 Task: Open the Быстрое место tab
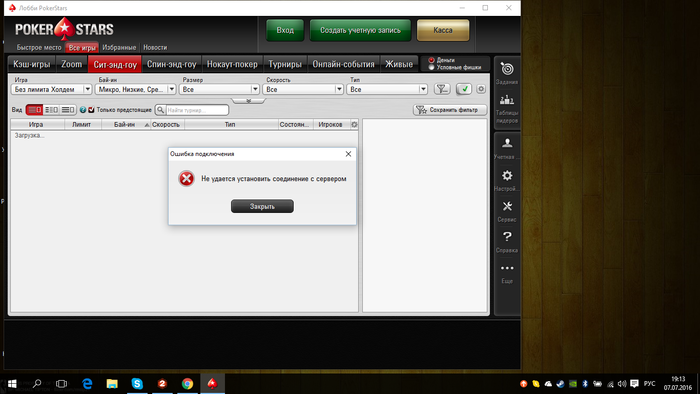tap(39, 47)
